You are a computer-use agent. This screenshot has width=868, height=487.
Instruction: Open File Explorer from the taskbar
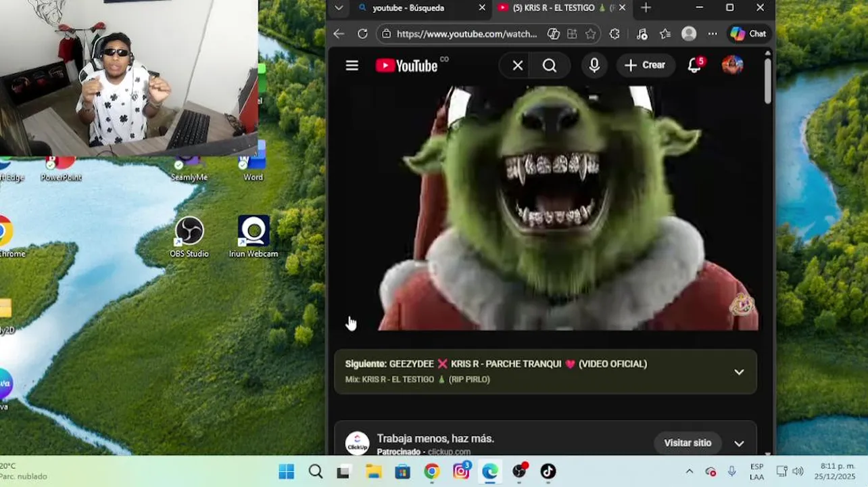click(373, 471)
